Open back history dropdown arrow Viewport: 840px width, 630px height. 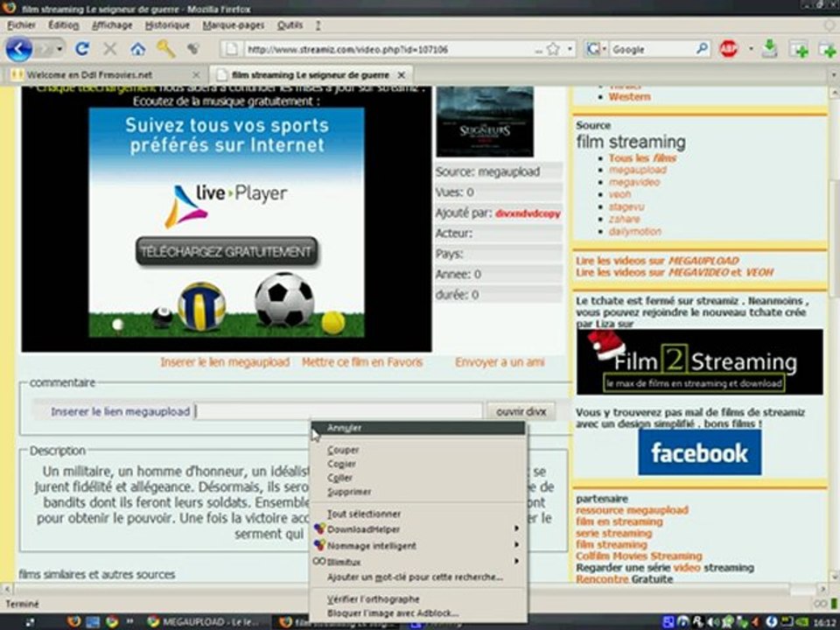click(x=59, y=49)
